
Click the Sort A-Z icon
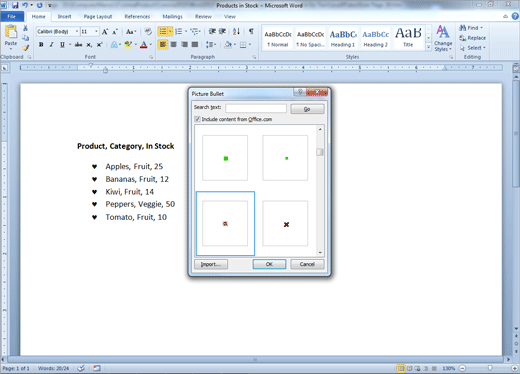236,32
